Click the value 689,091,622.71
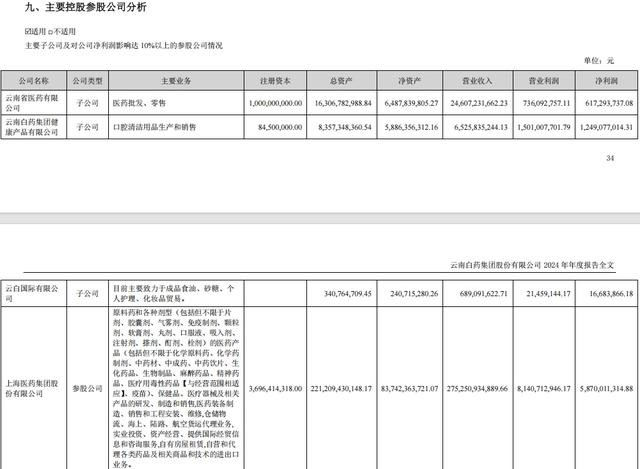Image resolution: width=640 pixels, height=469 pixels. (x=484, y=294)
